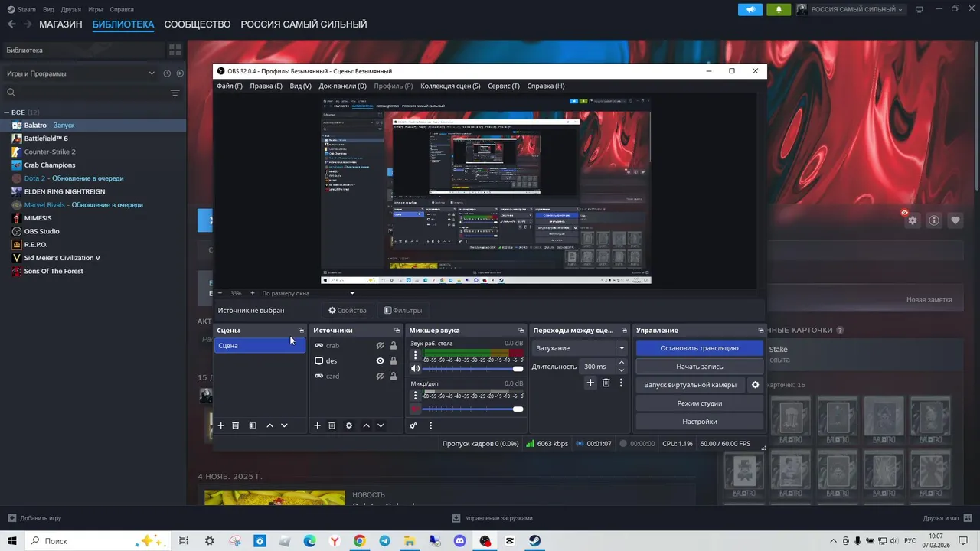Increase transition duration stepper up arrow
The image size is (980, 551).
pyautogui.click(x=622, y=363)
